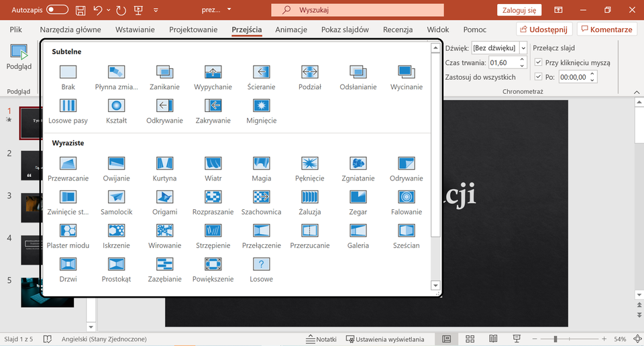644x346 pixels.
Task: Toggle the Autozapis switch
Action: coord(57,10)
